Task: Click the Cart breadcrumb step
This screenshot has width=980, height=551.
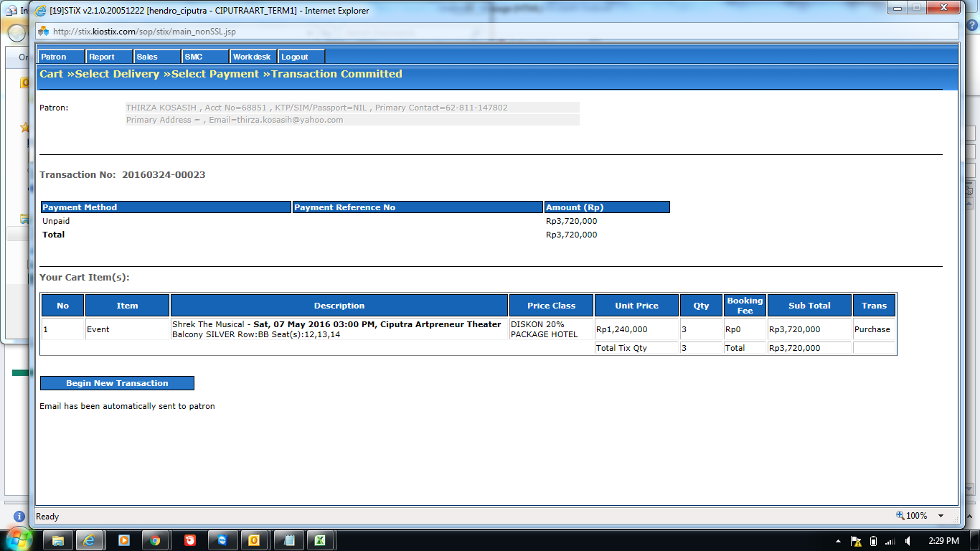Action: click(x=51, y=74)
